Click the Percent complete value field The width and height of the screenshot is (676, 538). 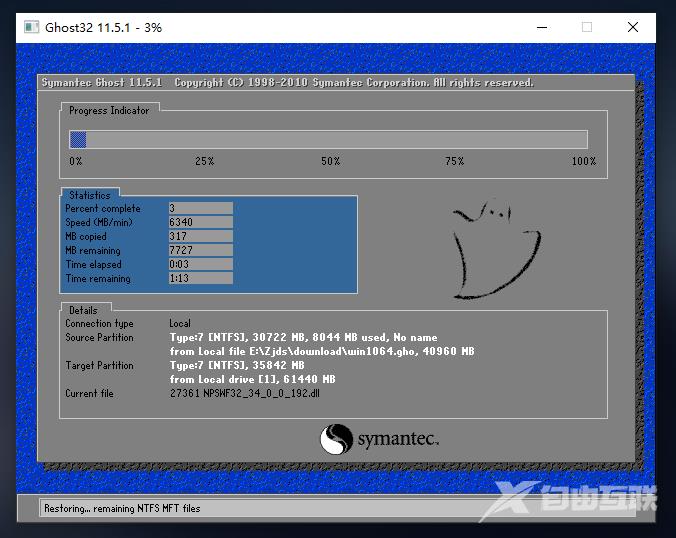(200, 208)
